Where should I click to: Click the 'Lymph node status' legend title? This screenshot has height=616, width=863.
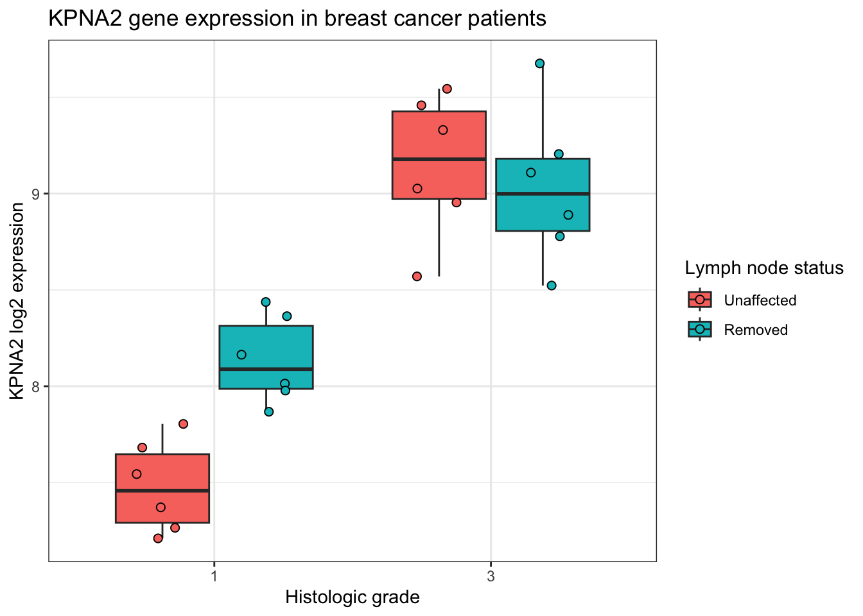763,268
